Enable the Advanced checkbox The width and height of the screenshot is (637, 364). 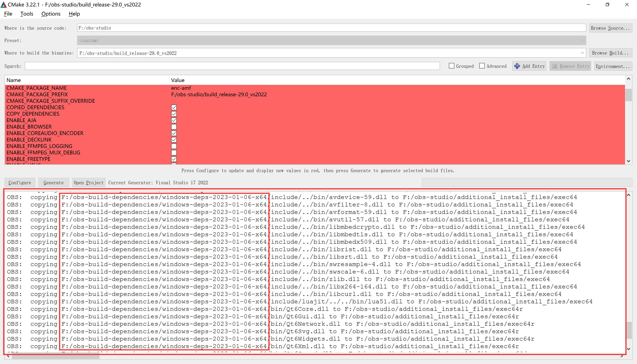(x=482, y=65)
